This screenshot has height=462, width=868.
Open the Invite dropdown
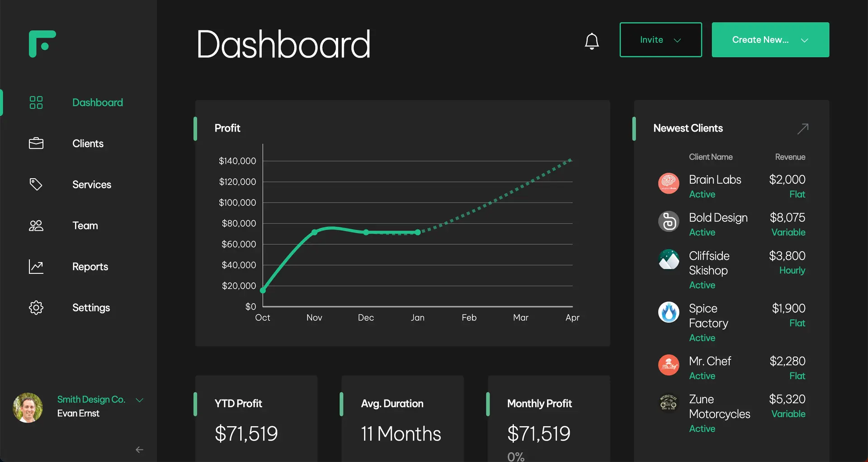pyautogui.click(x=660, y=40)
